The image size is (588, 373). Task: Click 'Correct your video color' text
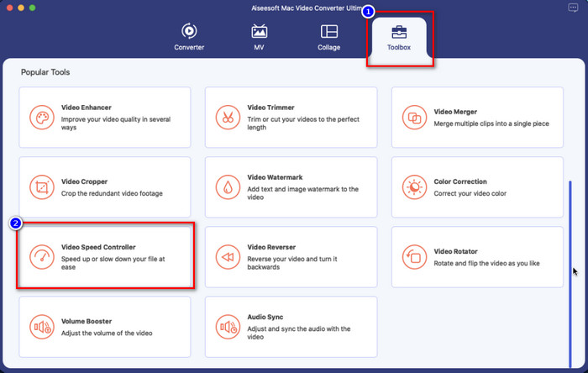(x=470, y=193)
